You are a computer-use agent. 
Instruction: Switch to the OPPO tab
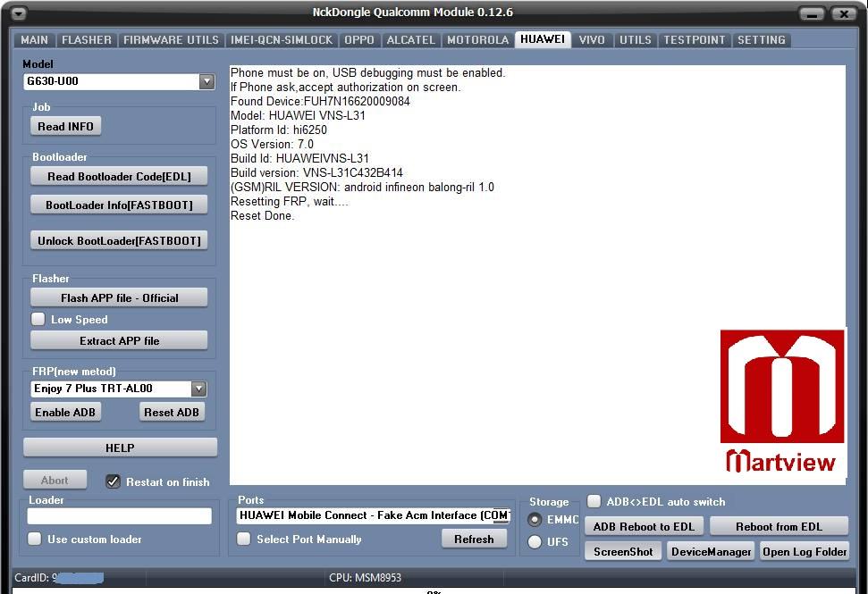click(359, 40)
